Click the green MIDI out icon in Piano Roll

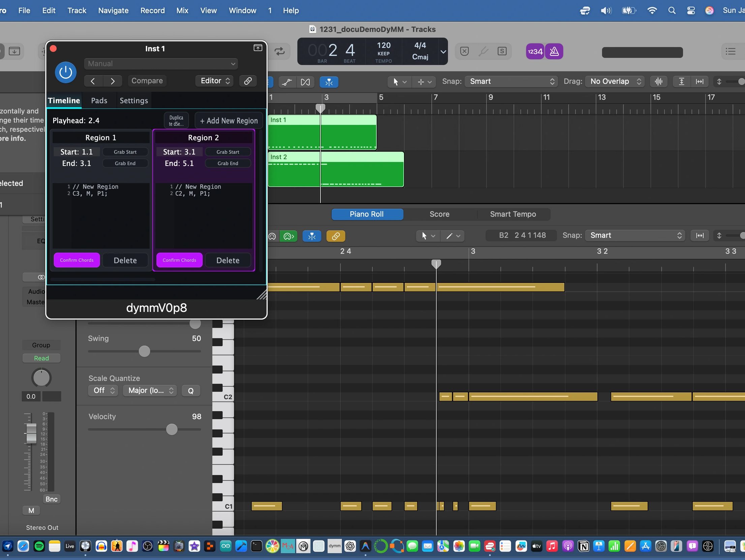[x=288, y=236]
